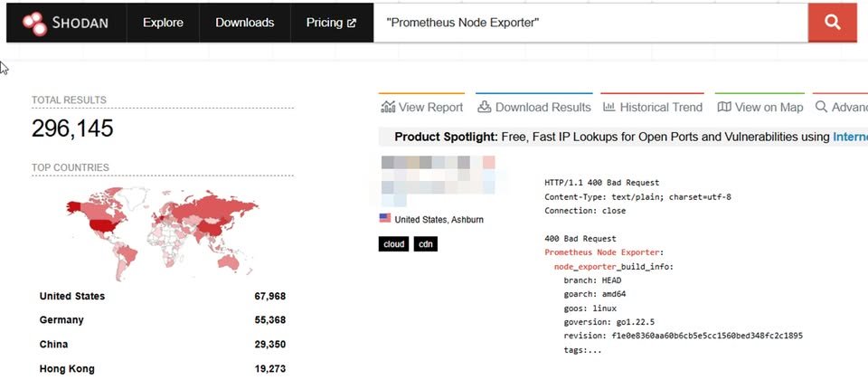
Task: Click the View Report chart icon
Action: click(x=388, y=107)
